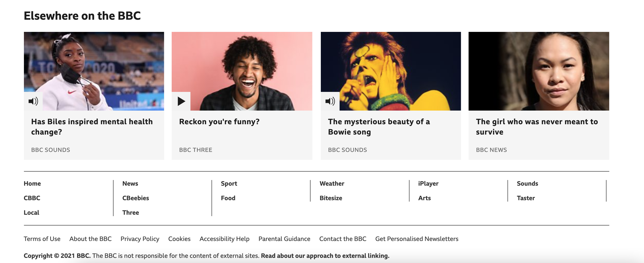Image resolution: width=644 pixels, height=263 pixels.
Task: Go to Home in footer navigation
Action: click(x=32, y=184)
